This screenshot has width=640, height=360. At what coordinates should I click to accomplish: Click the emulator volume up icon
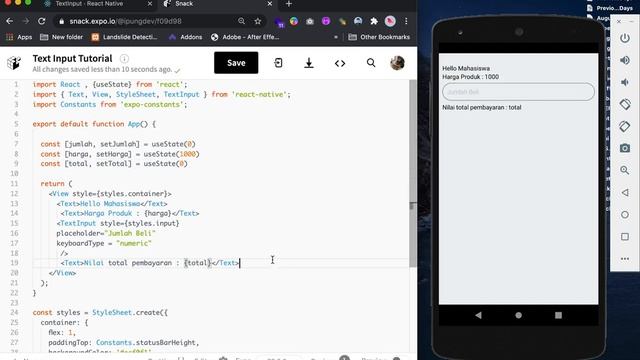[624, 60]
